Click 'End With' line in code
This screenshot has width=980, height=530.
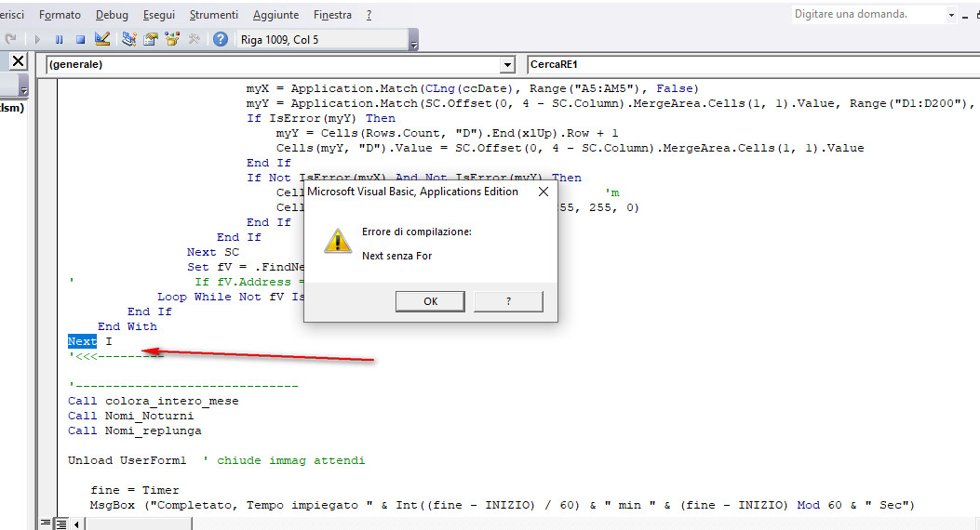pos(128,326)
